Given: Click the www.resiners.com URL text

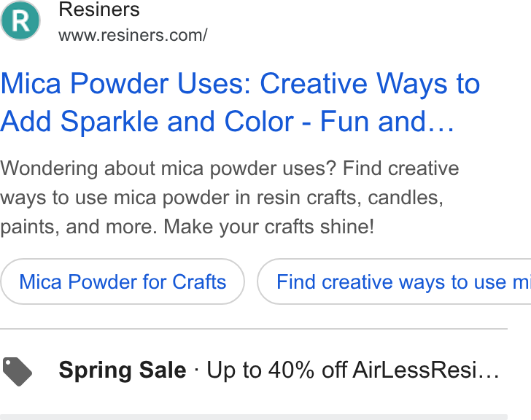Looking at the screenshot, I should 133,35.
